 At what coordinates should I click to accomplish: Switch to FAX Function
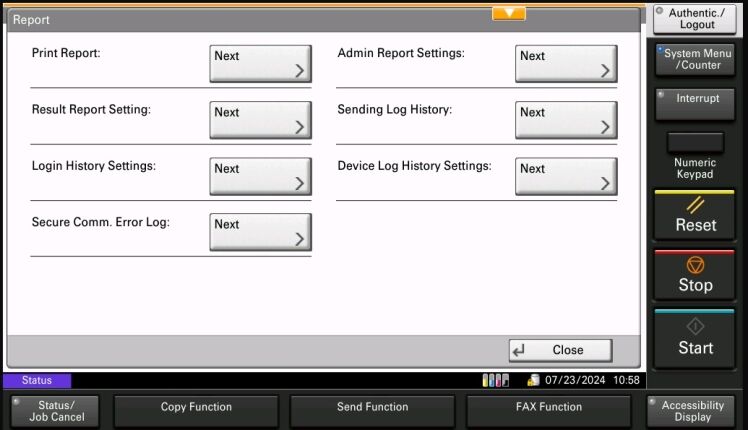coord(549,408)
